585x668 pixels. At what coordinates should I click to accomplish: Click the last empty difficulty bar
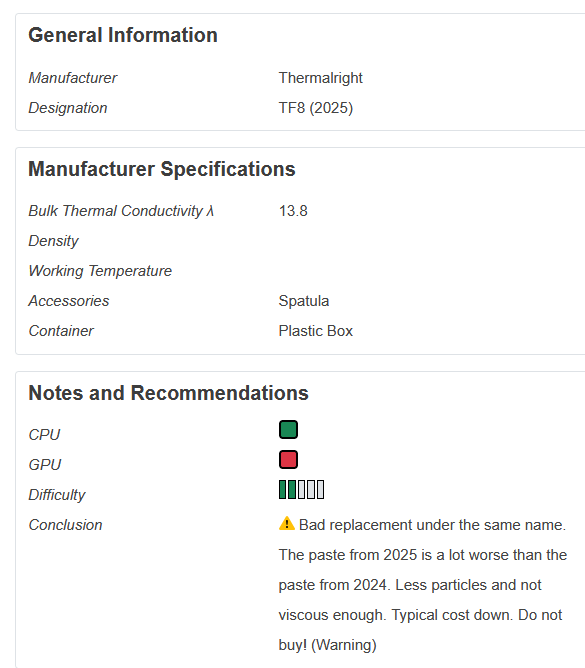tap(320, 489)
